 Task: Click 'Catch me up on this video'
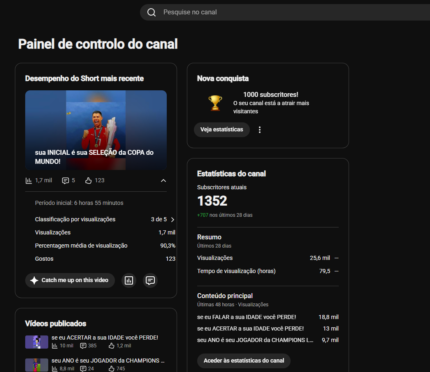pos(70,280)
